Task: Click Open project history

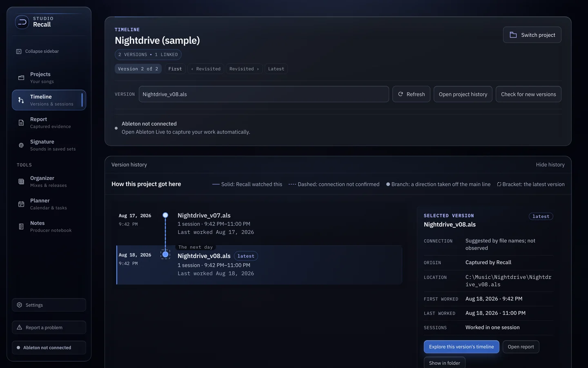Action: [x=463, y=94]
